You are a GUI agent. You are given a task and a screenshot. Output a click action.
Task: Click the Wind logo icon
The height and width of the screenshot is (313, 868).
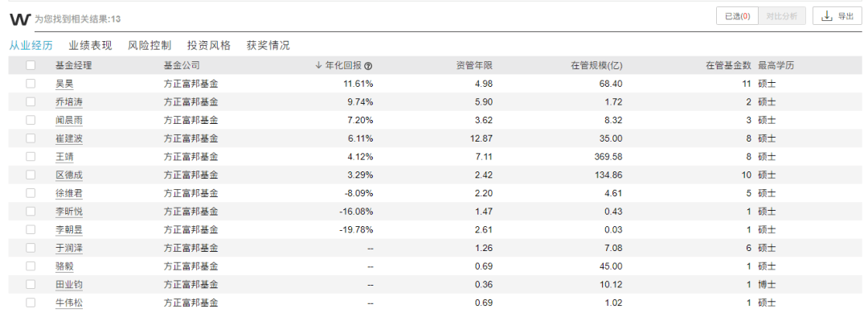pos(20,19)
